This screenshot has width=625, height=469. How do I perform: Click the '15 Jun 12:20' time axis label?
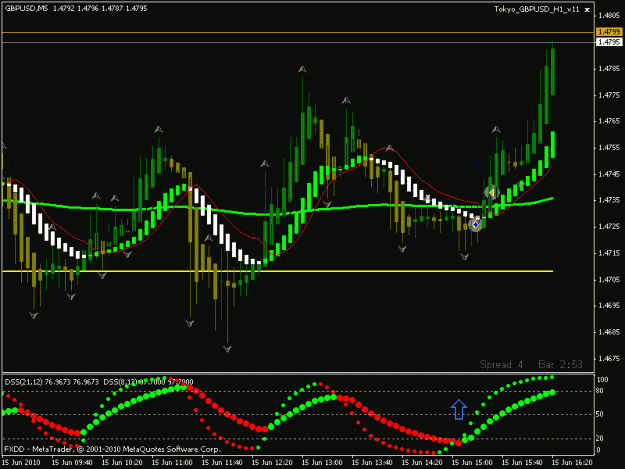pos(272,462)
